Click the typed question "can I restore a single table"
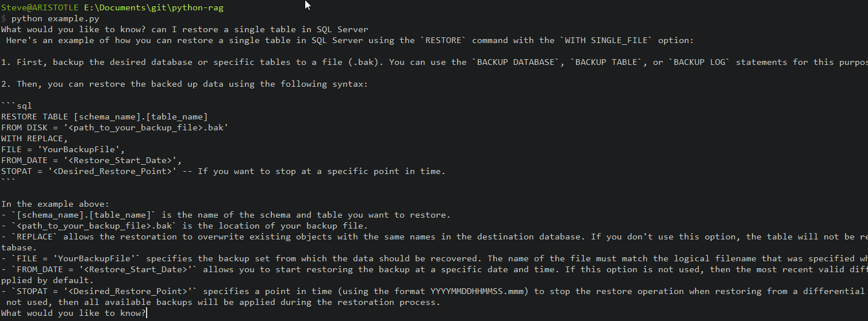The image size is (868, 321). pyautogui.click(x=260, y=29)
